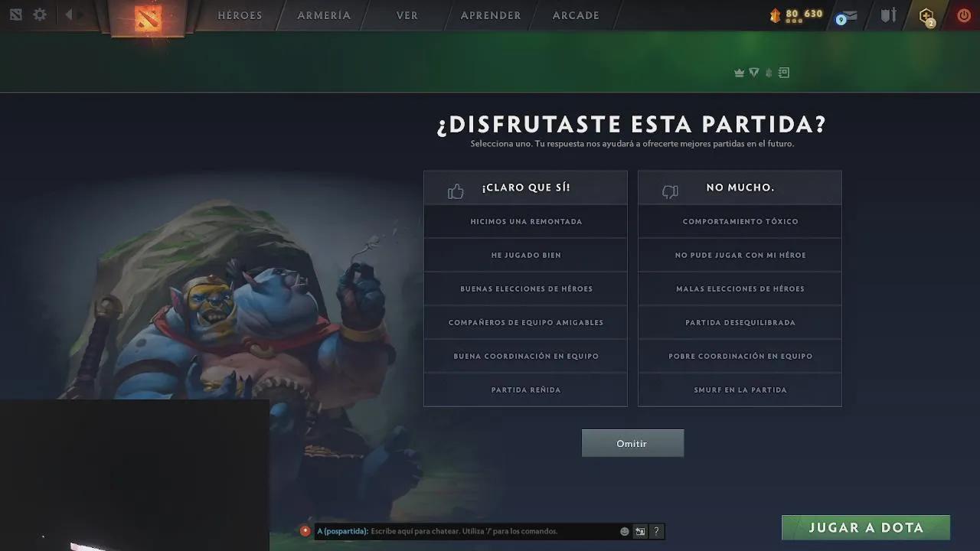Choose Comportamiento tóxico as reason
Image resolution: width=980 pixels, height=551 pixels.
[740, 221]
